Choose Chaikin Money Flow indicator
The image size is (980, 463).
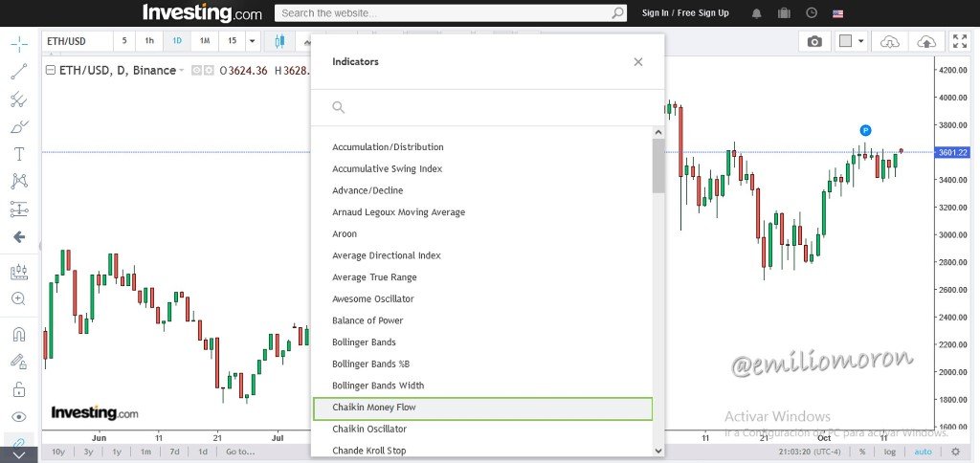point(482,408)
